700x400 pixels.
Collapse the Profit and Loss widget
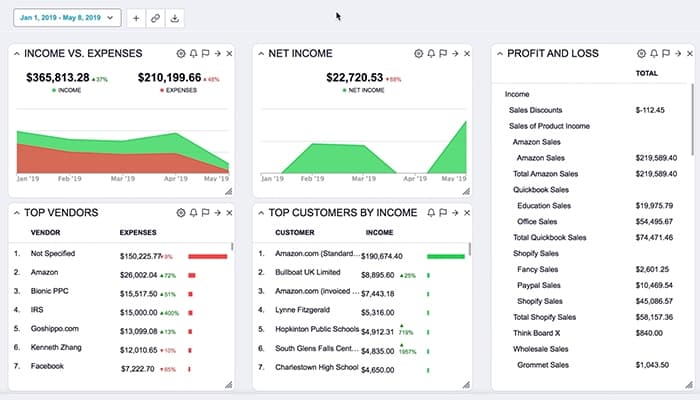[498, 53]
